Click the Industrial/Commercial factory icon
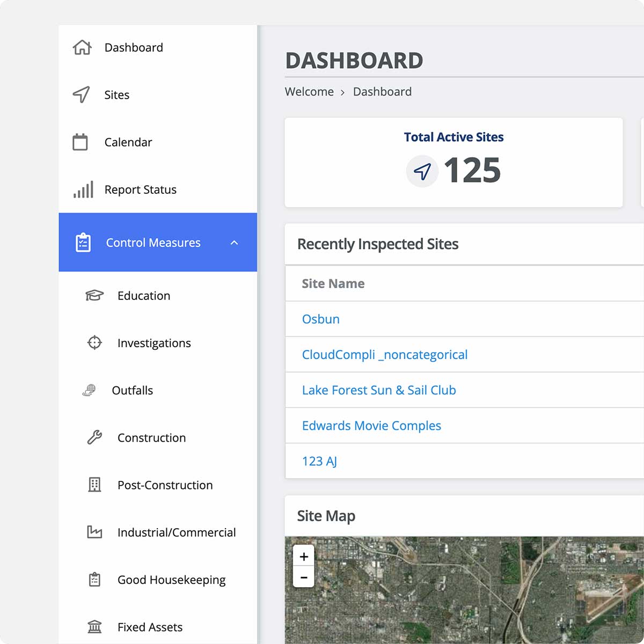The height and width of the screenshot is (644, 644). [94, 532]
